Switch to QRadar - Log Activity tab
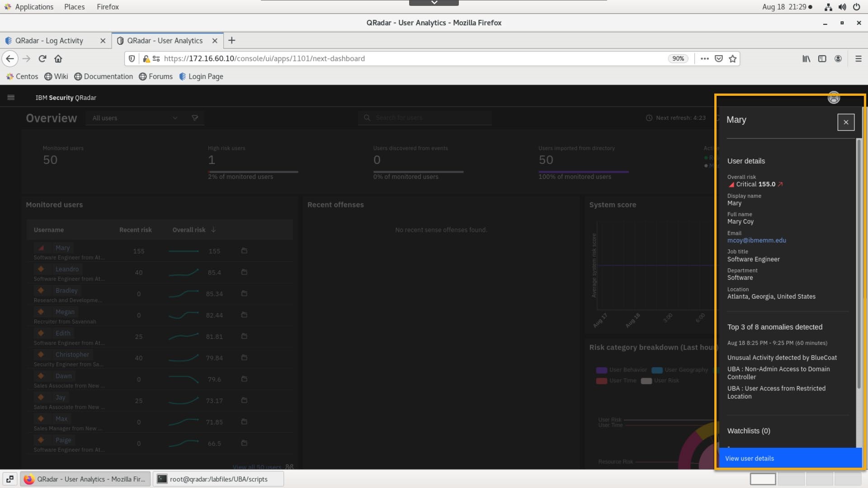868x488 pixels. point(49,41)
